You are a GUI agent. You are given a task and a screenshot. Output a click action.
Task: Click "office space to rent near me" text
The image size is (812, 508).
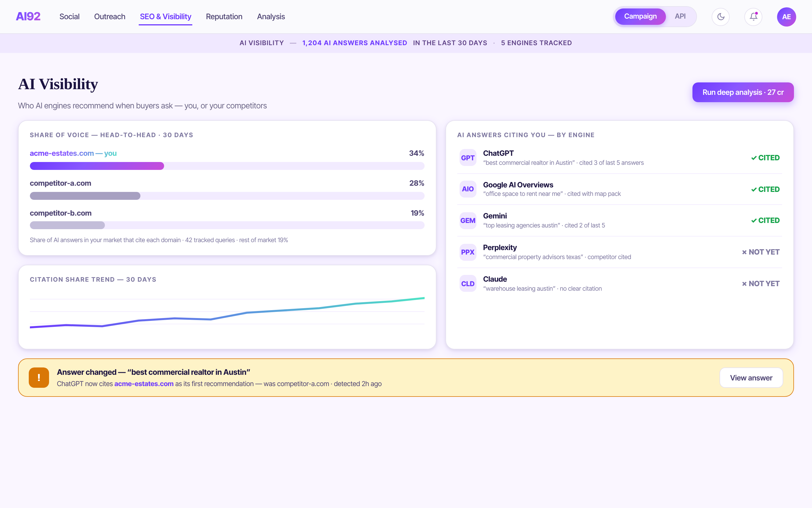523,194
